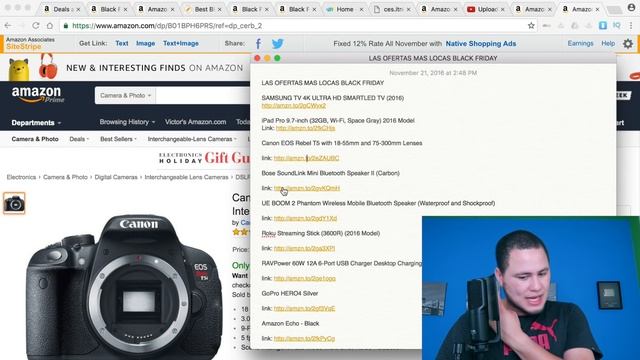Open the UE BOOM 2 link in Notes

[x=305, y=218]
